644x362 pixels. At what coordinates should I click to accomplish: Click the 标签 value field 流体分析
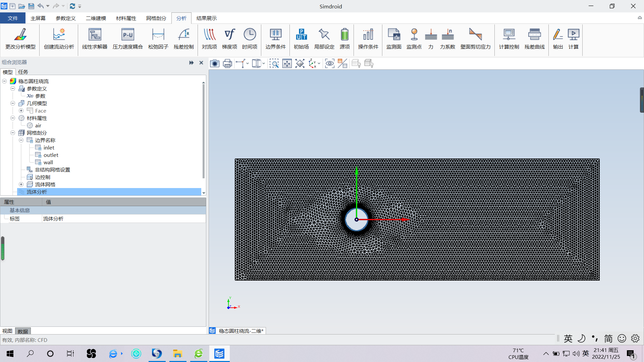[x=124, y=219]
